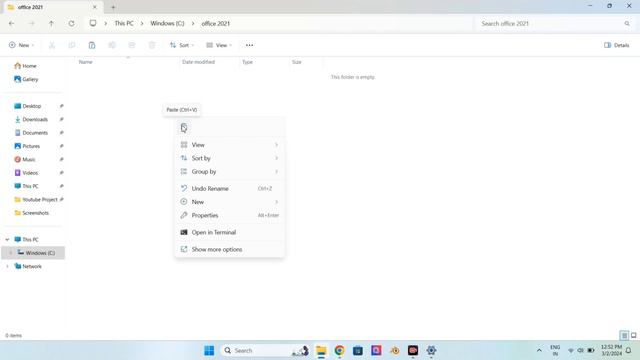Expand the chevron after Windows (C:) in the breadcrumb

click(193, 24)
